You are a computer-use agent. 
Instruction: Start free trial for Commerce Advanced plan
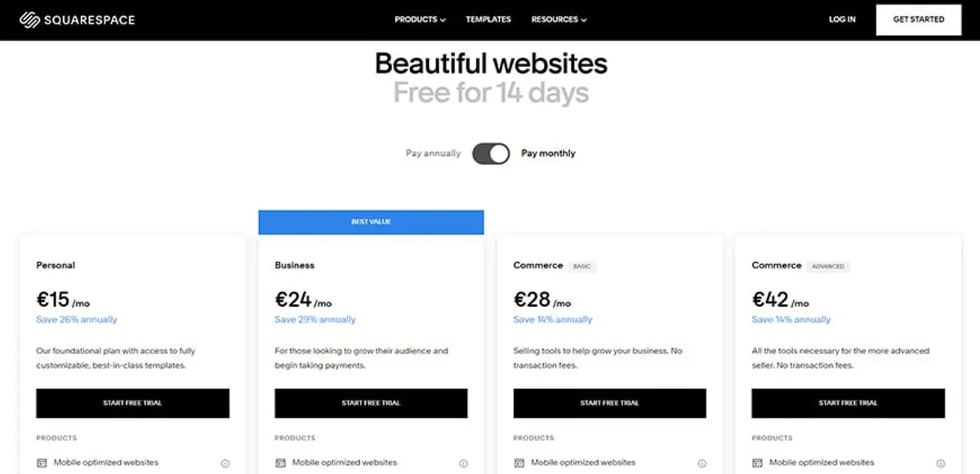point(848,403)
